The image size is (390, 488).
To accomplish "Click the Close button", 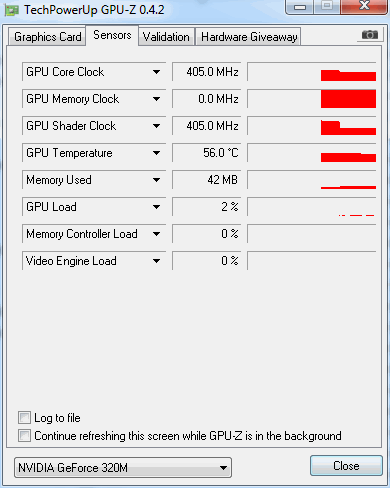I will pyautogui.click(x=346, y=466).
